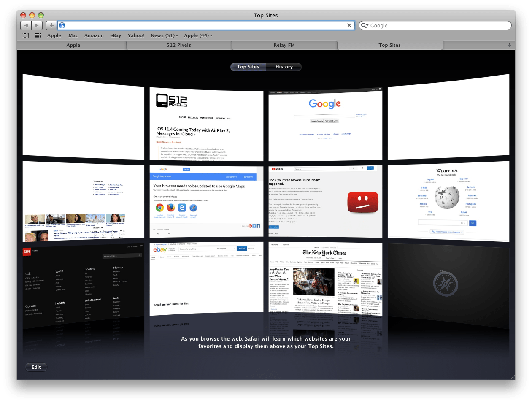Open the compass placeholder thumbnail
Viewport: 532px width, 403px height.
pos(448,287)
